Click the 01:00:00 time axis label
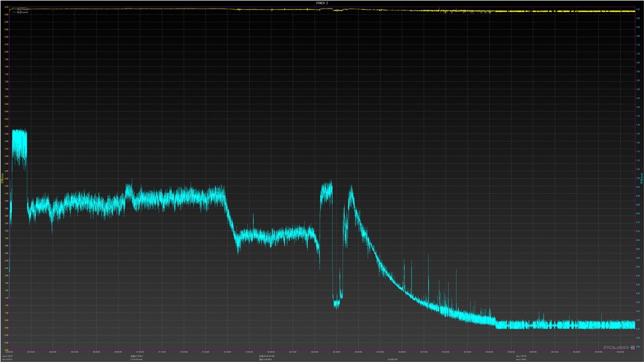644x362 pixels. pos(141,352)
